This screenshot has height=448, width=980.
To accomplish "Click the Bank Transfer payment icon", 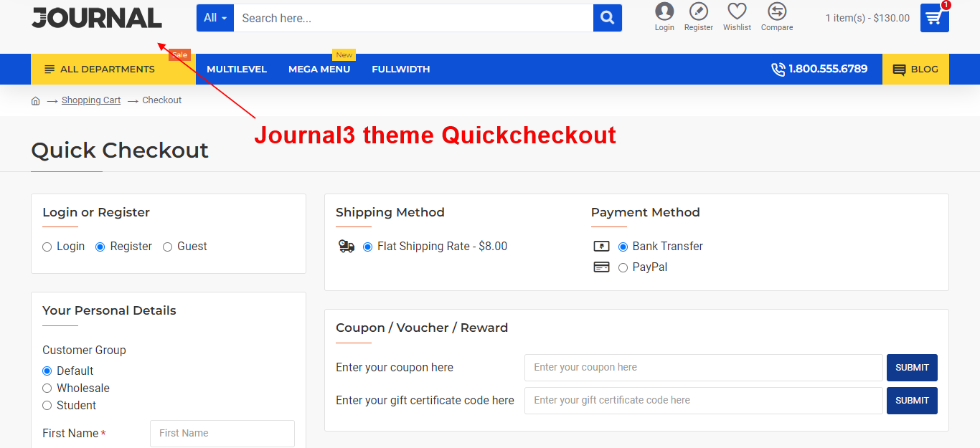I will pos(602,247).
